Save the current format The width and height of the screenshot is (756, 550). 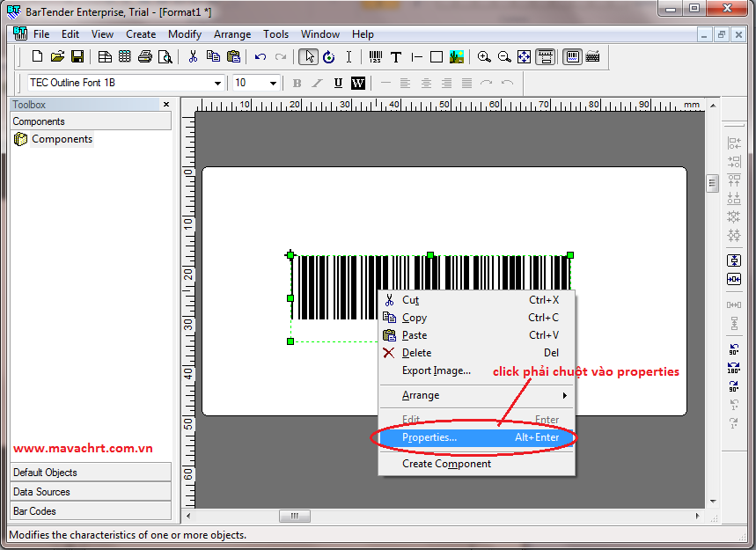77,57
